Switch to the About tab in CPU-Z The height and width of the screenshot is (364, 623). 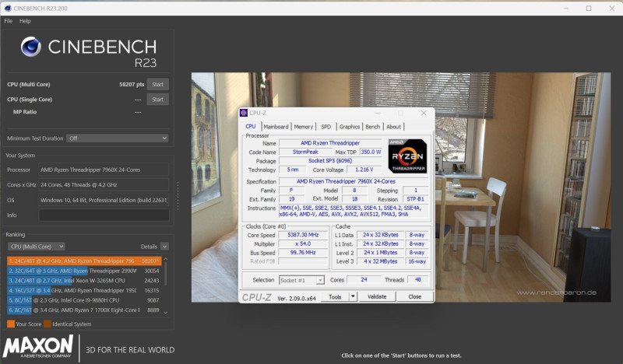pos(393,127)
